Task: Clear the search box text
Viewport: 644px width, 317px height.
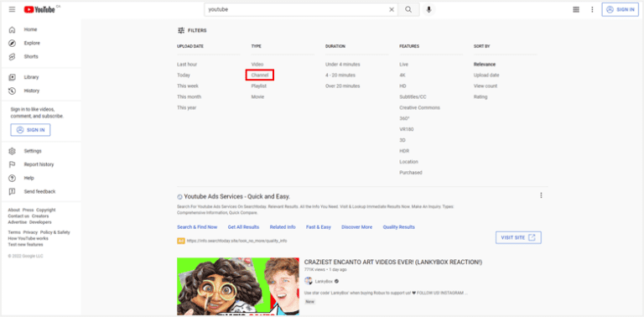Action: point(392,9)
